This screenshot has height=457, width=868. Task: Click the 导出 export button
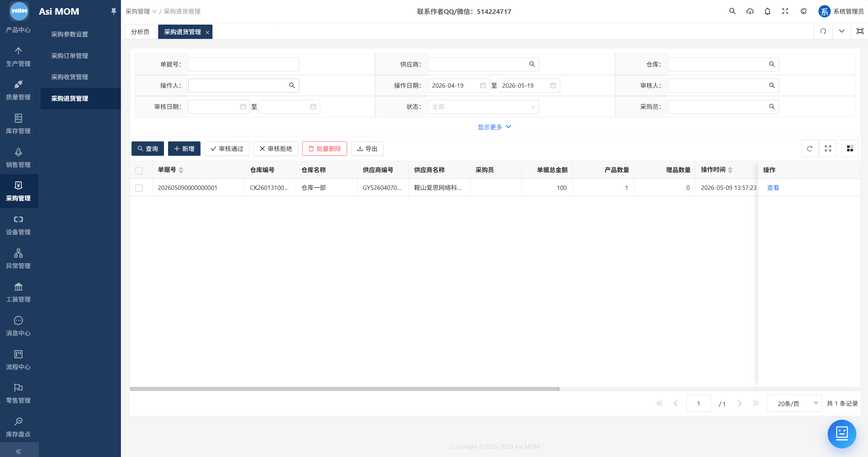point(367,149)
